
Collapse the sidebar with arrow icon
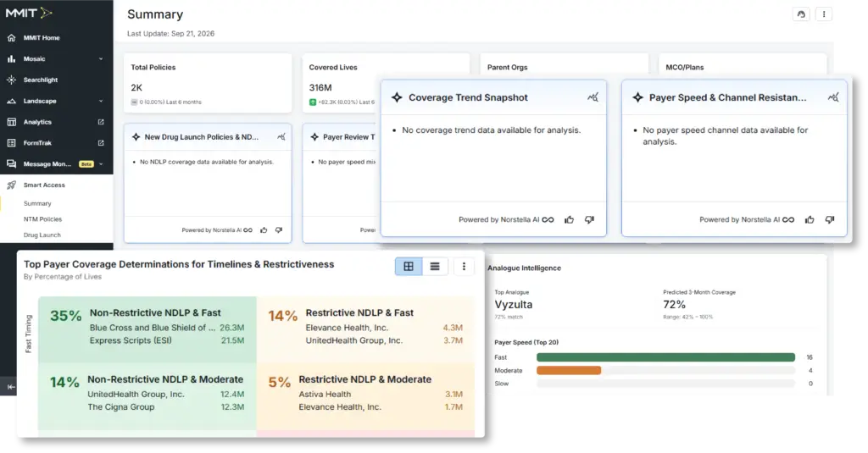[11, 387]
